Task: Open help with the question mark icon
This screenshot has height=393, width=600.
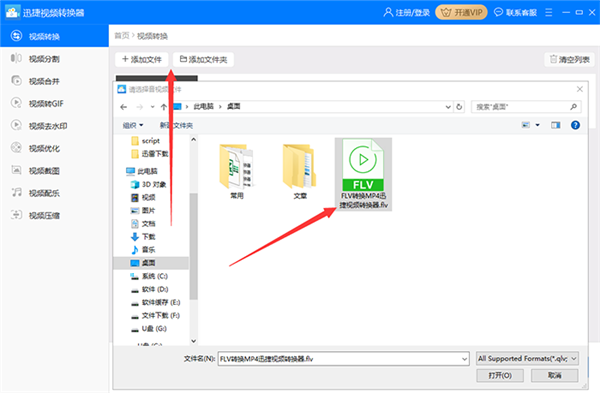Action: point(575,125)
